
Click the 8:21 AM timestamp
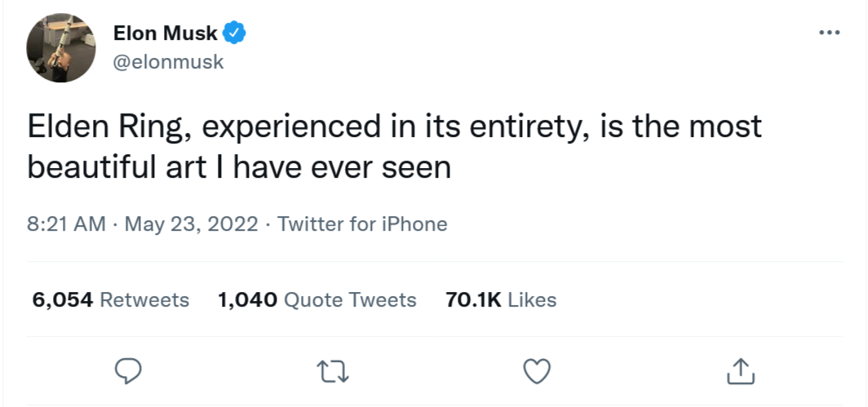(66, 224)
